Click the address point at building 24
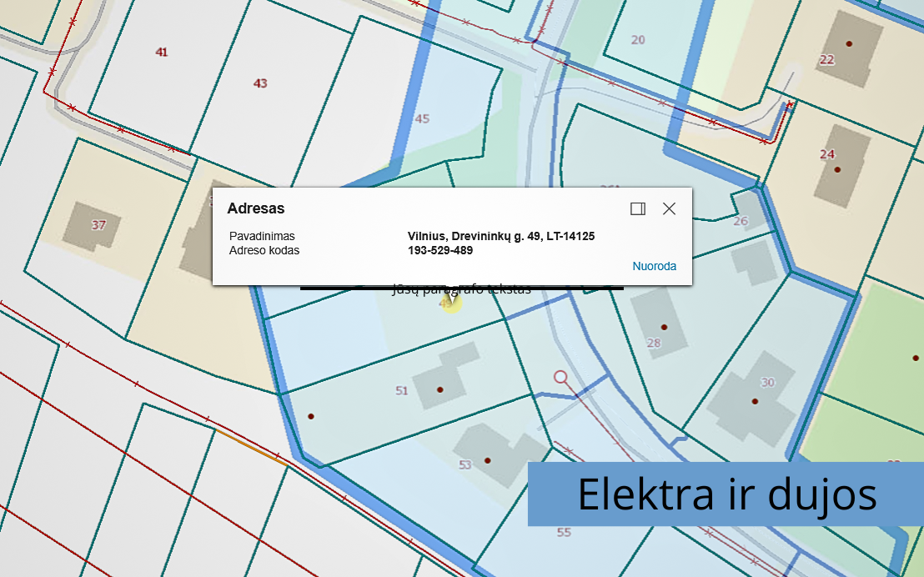This screenshot has height=577, width=924. (837, 169)
